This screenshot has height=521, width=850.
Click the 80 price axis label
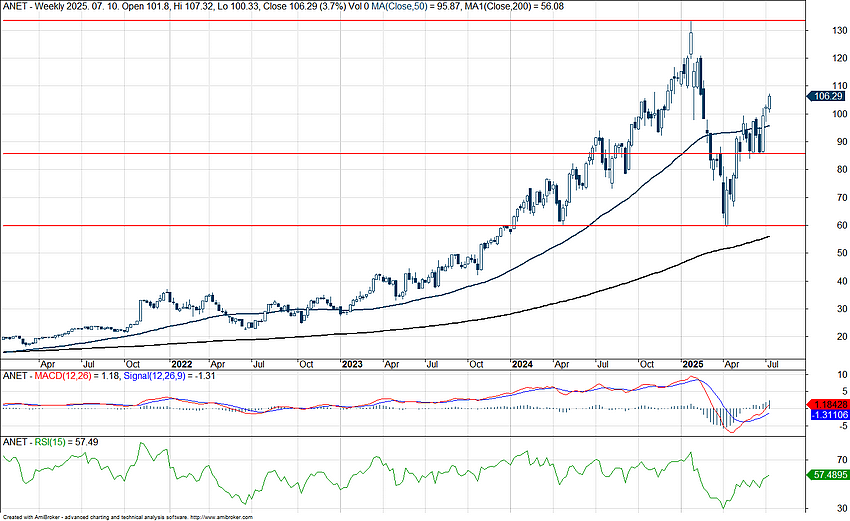coord(841,170)
